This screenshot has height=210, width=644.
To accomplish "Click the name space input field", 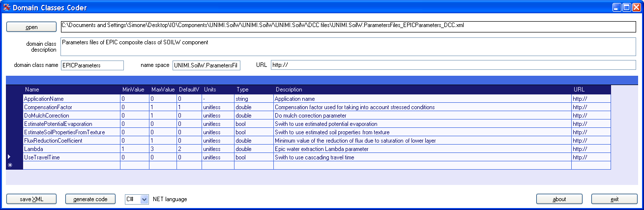I will [x=206, y=65].
